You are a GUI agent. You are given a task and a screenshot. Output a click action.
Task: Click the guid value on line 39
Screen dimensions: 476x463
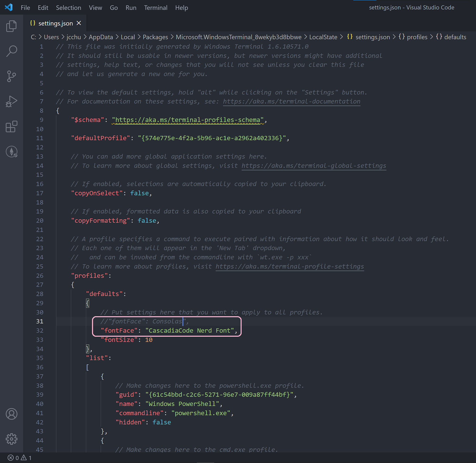(219, 394)
